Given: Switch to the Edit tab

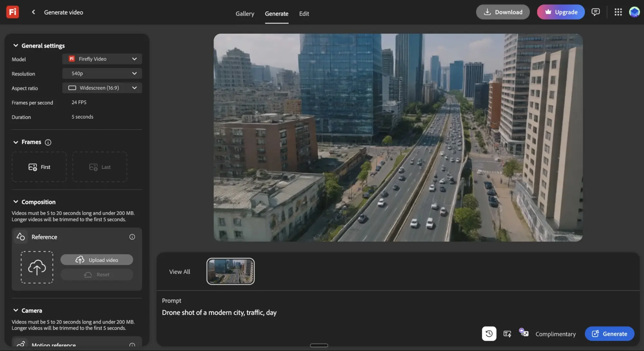Looking at the screenshot, I should (304, 14).
